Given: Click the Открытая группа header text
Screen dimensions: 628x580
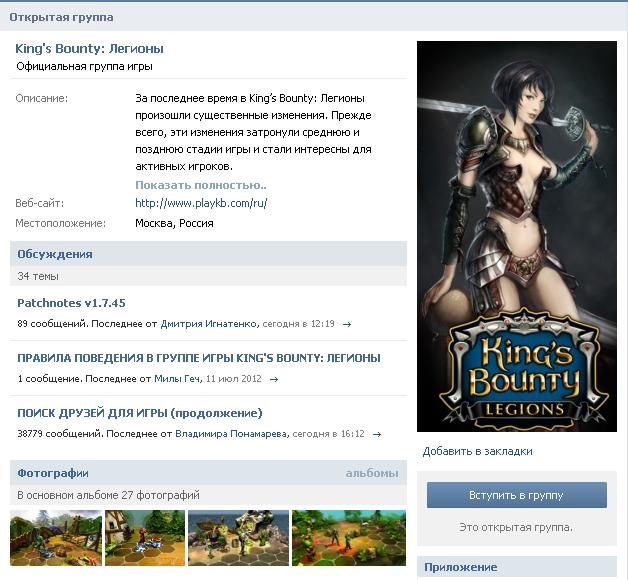Looking at the screenshot, I should [x=61, y=17].
